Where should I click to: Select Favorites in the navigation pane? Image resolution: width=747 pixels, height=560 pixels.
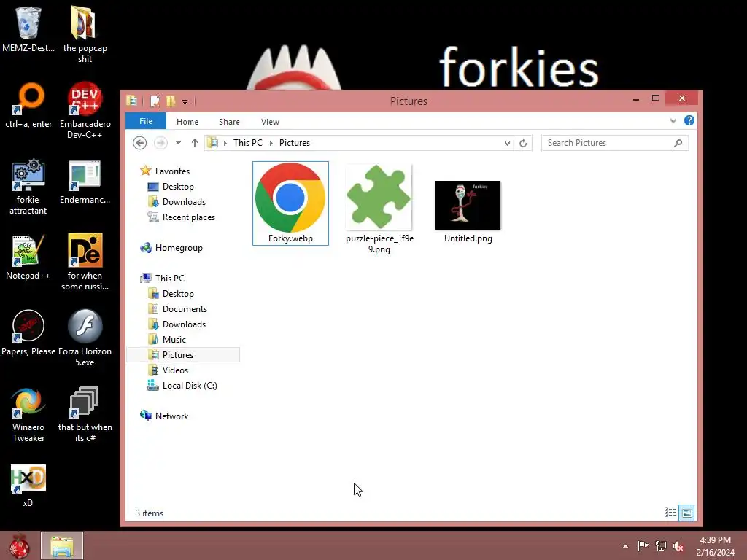[165, 171]
